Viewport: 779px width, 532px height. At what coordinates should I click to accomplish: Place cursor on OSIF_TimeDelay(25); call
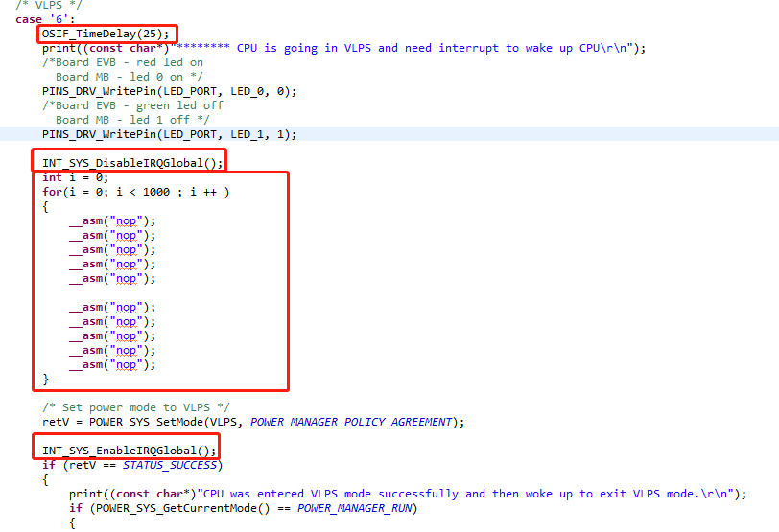[106, 34]
